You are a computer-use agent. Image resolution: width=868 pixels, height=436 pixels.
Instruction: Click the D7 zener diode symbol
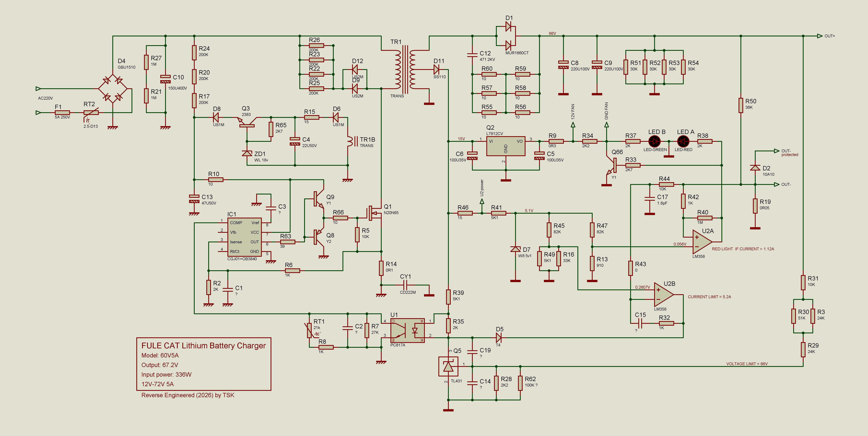point(515,249)
